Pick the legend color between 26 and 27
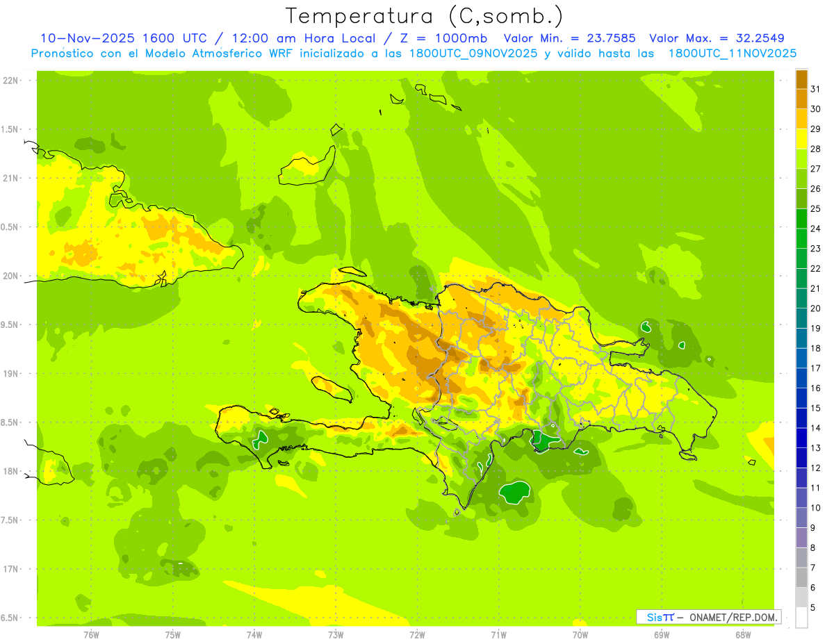The height and width of the screenshot is (644, 834). pos(801,179)
